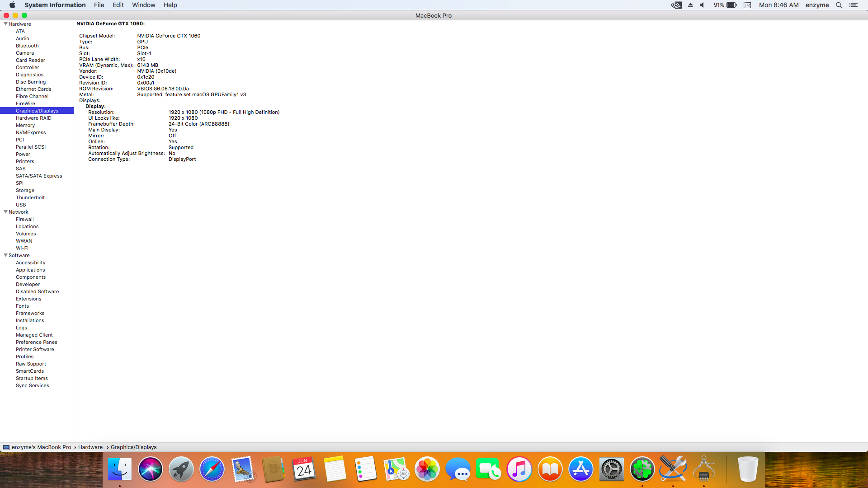Click the eject menu bar icon

(690, 5)
